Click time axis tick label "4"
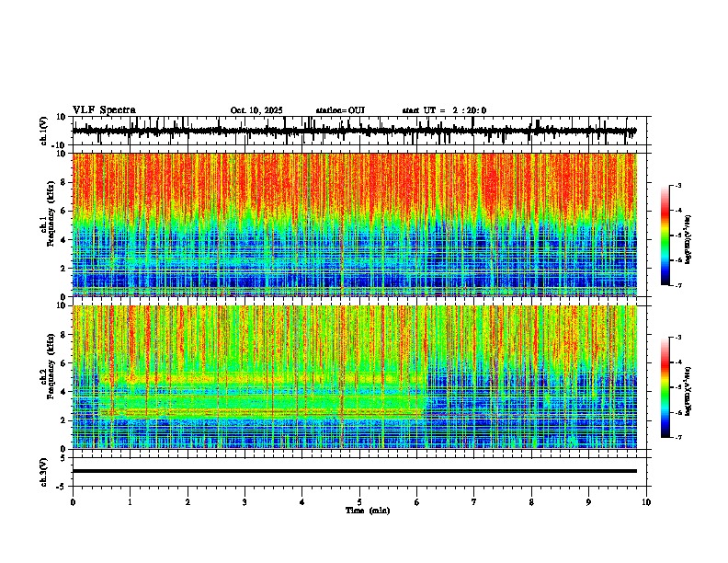This screenshot has width=728, height=563. click(x=301, y=502)
